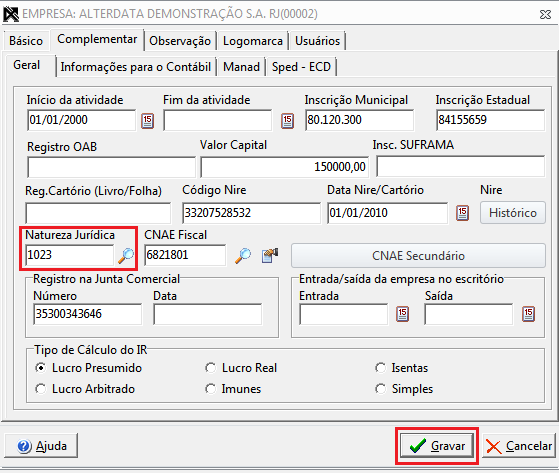Open calendar for Início da atividade
This screenshot has width=559, height=473.
point(147,121)
